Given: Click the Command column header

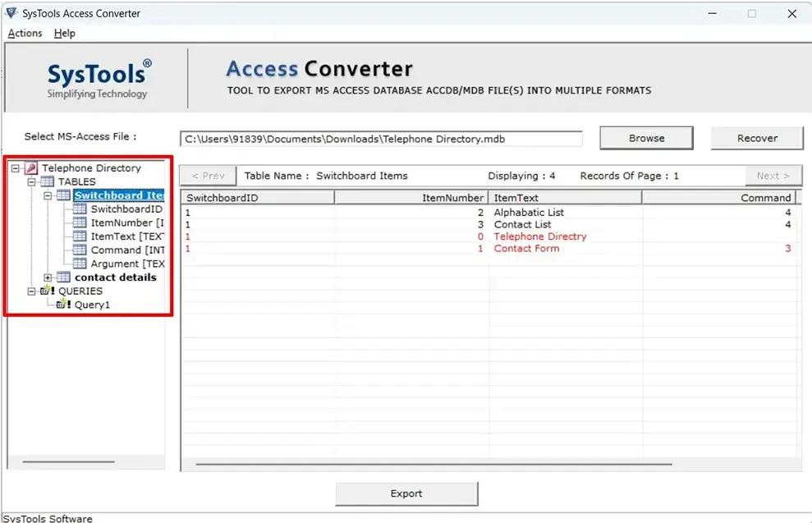Looking at the screenshot, I should (718, 198).
